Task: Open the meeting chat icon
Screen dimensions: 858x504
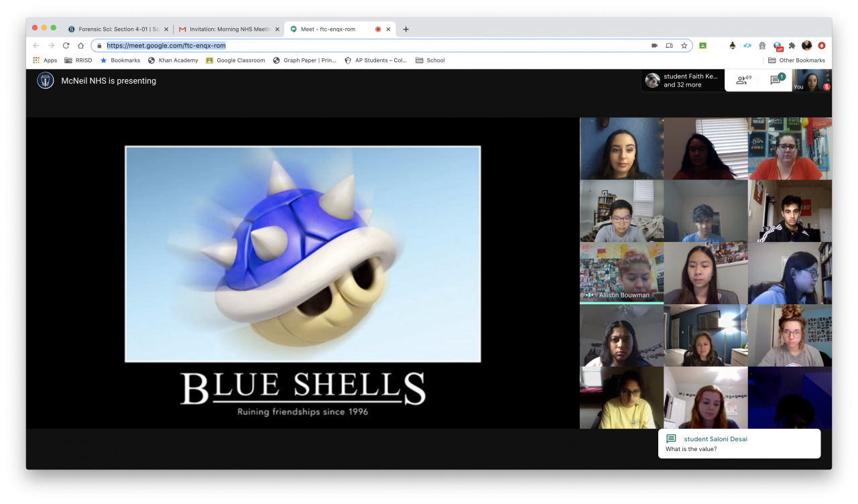Action: point(776,80)
